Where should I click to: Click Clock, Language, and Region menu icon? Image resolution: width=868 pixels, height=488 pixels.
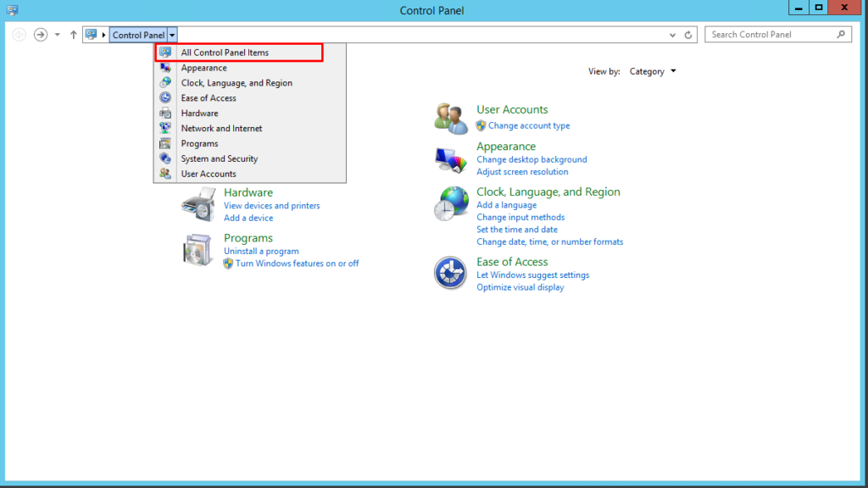[165, 82]
